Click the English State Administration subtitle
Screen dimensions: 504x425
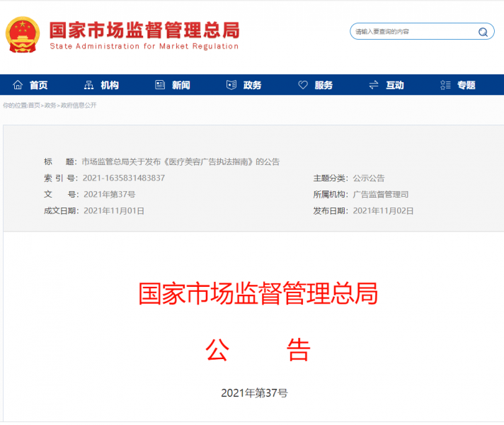[x=144, y=47]
